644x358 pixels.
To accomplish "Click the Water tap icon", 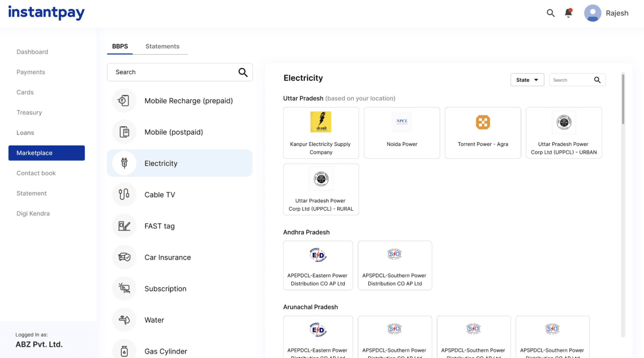I will point(124,320).
